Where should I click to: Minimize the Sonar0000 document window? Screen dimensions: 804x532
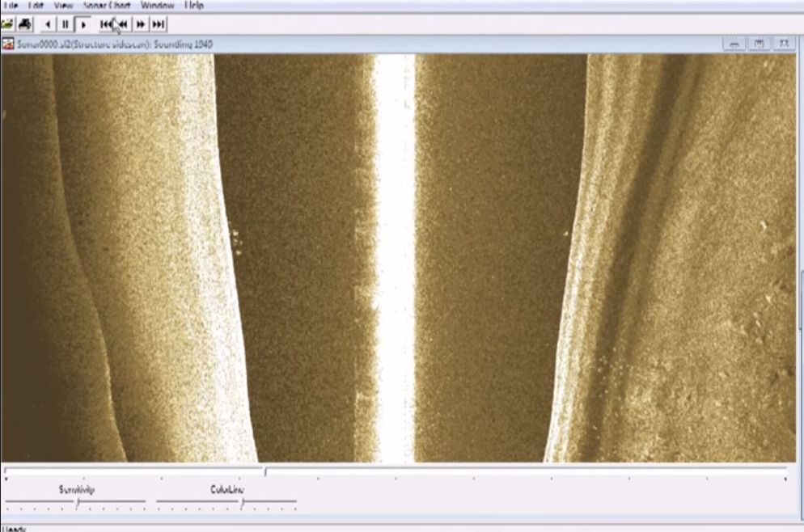(x=734, y=44)
